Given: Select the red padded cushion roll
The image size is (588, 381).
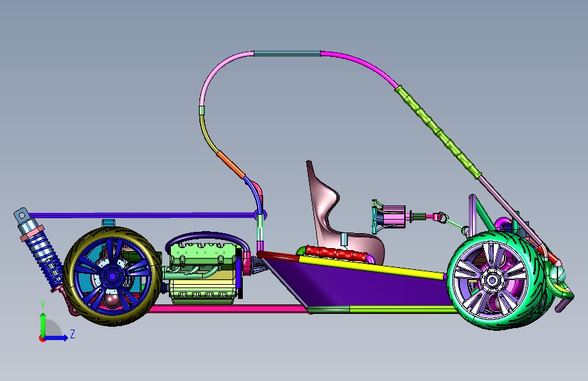Looking at the screenshot, I should 336,254.
